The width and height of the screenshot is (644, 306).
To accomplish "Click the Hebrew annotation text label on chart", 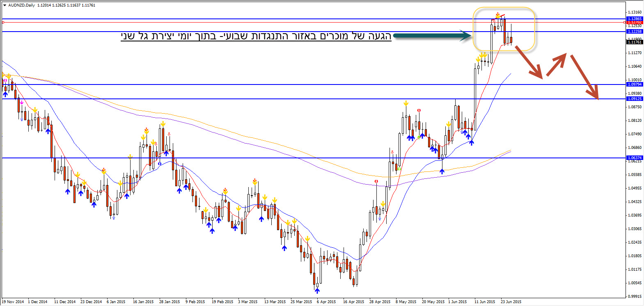I will [256, 36].
